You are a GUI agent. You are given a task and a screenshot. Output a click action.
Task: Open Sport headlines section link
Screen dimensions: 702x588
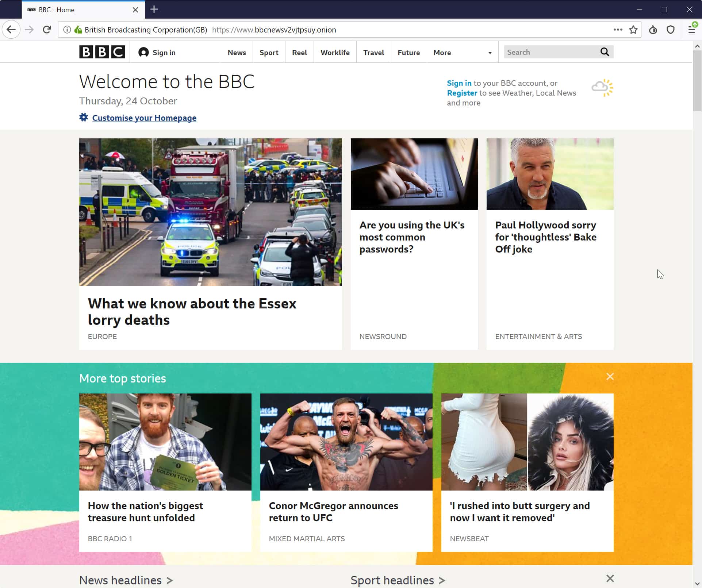[398, 580]
